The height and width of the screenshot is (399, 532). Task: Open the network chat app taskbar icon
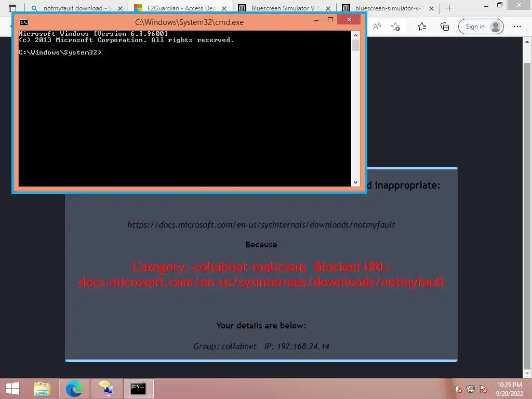(106, 389)
